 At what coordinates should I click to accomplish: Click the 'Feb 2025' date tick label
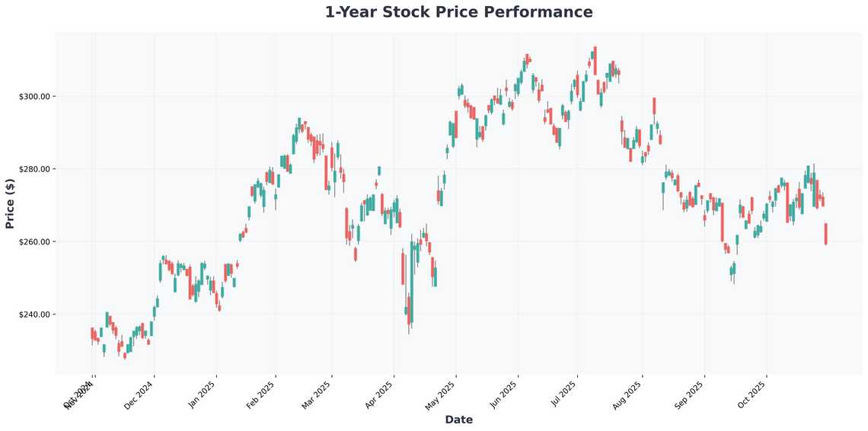pyautogui.click(x=262, y=394)
